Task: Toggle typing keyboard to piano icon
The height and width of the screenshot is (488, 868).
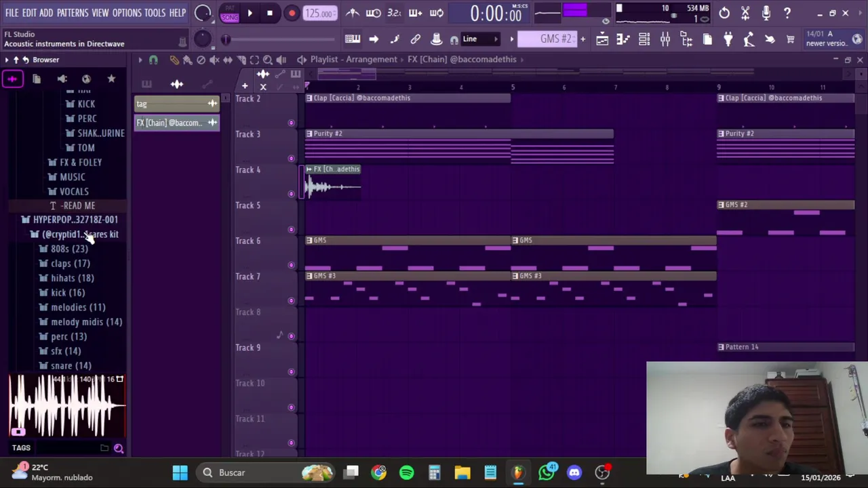Action: [352, 39]
